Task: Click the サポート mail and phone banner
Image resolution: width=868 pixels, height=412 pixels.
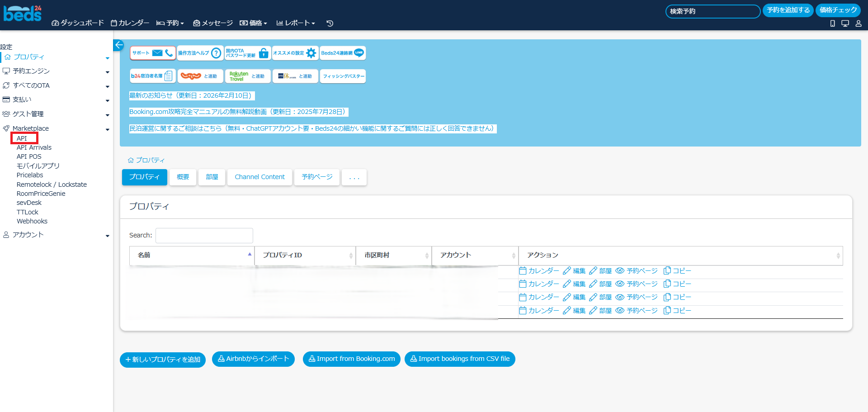Action: coord(153,53)
